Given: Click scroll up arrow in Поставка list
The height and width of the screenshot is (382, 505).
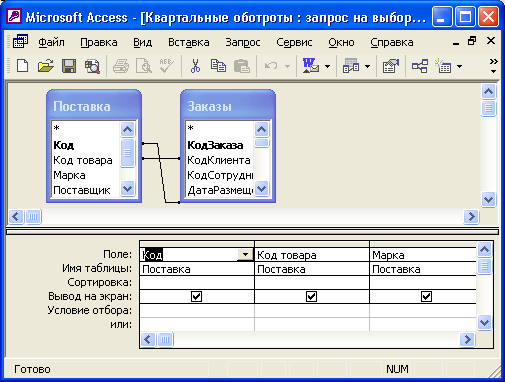Looking at the screenshot, I should [128, 129].
